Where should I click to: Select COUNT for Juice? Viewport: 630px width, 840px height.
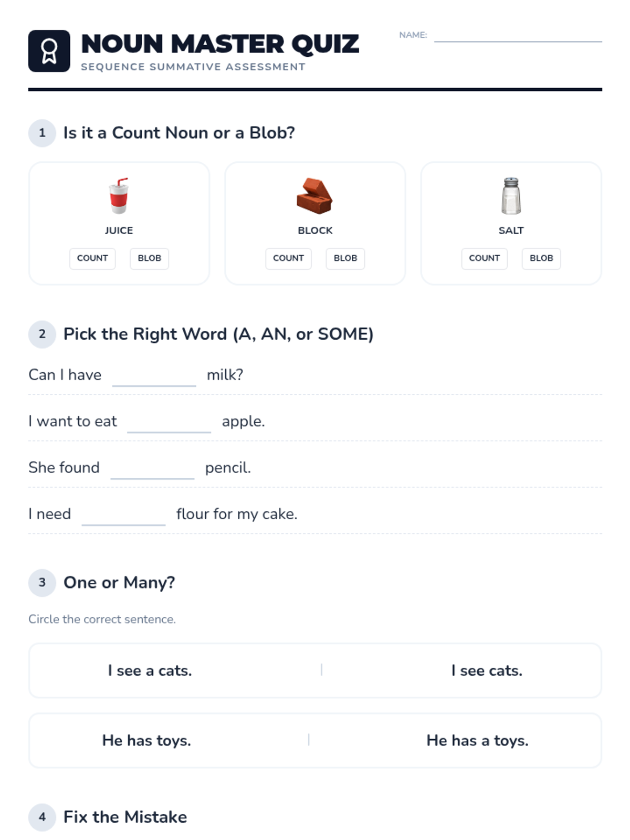(x=92, y=258)
